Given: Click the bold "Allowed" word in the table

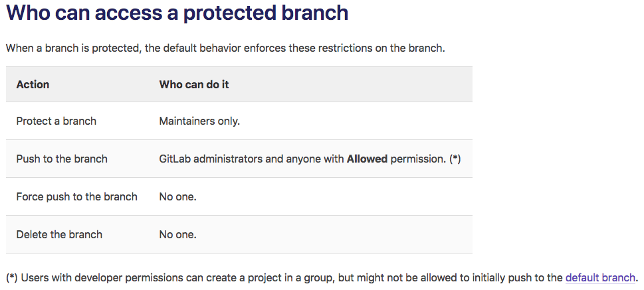Looking at the screenshot, I should coord(367,159).
